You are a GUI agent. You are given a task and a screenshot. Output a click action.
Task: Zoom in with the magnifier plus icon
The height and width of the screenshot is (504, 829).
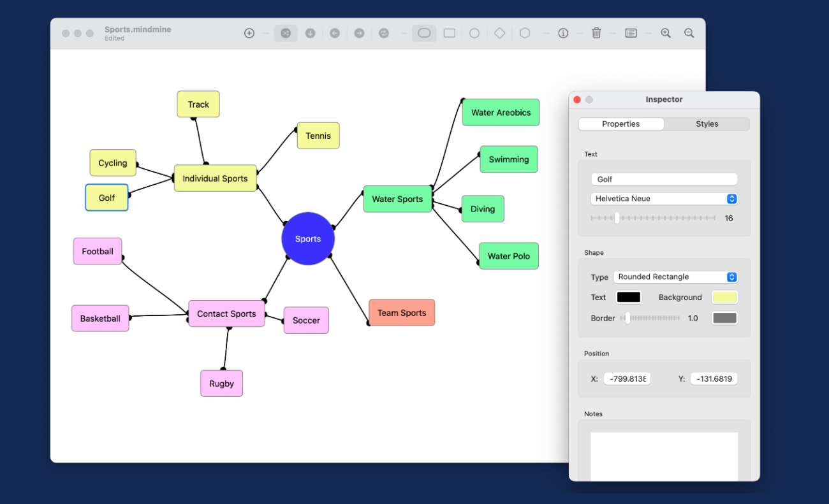pos(666,33)
